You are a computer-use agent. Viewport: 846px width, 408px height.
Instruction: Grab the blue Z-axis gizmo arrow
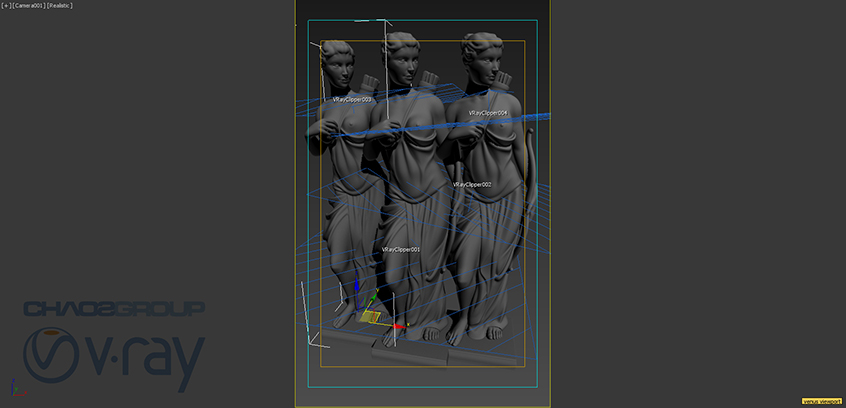(x=357, y=283)
